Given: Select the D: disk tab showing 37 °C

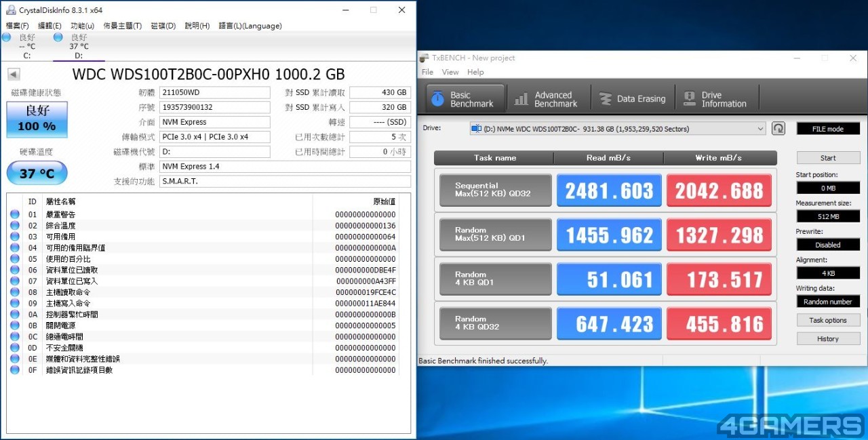Looking at the screenshot, I should click(x=79, y=46).
